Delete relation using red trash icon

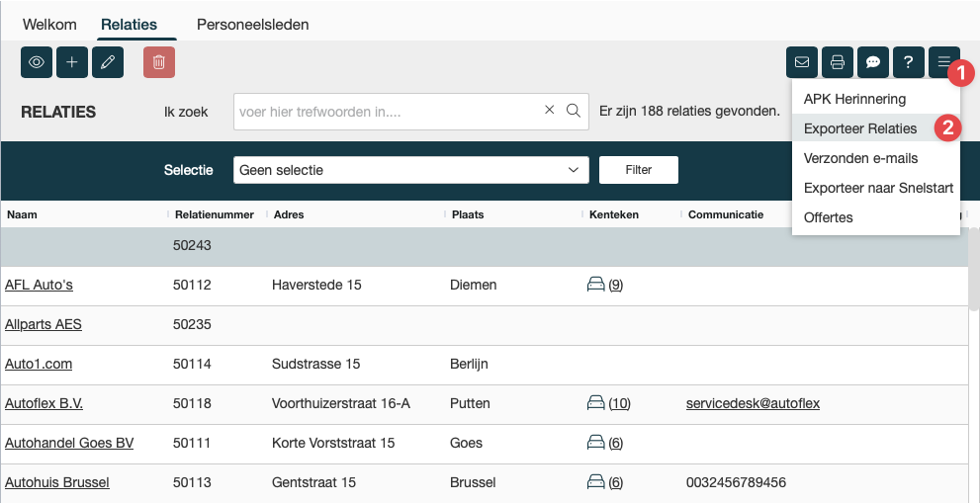click(x=158, y=62)
